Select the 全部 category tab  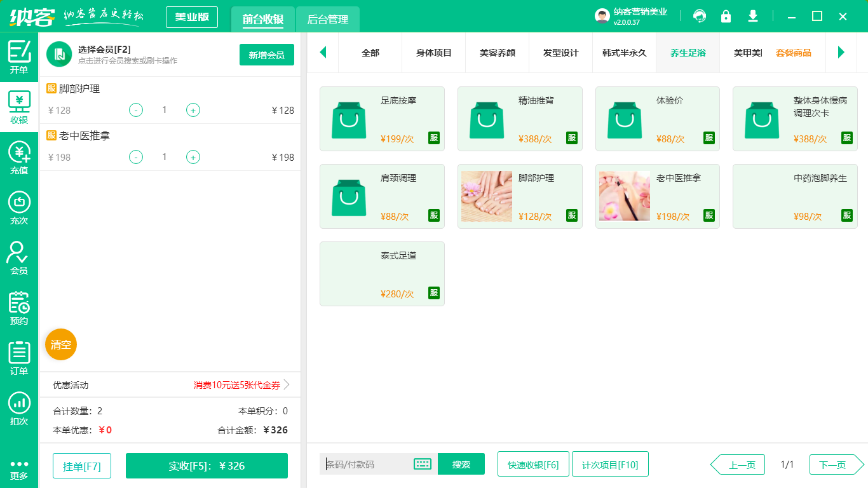[x=369, y=53]
